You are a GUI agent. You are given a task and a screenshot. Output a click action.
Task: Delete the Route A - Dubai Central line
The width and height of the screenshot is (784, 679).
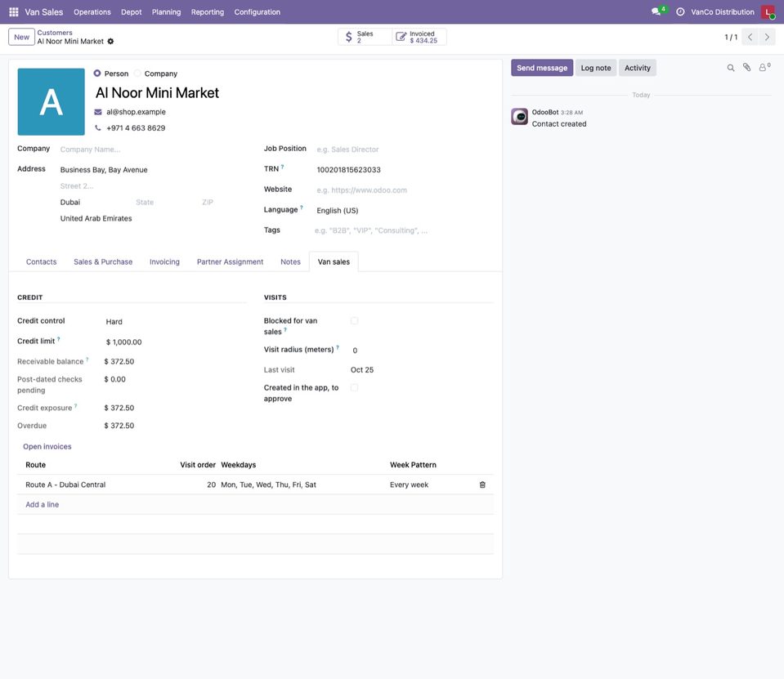coord(482,485)
